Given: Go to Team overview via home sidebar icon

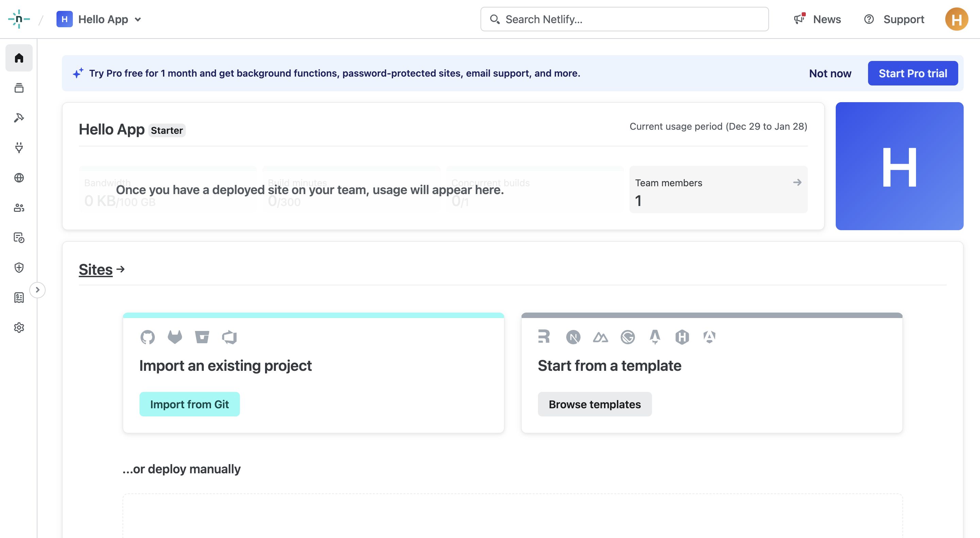Looking at the screenshot, I should 19,58.
